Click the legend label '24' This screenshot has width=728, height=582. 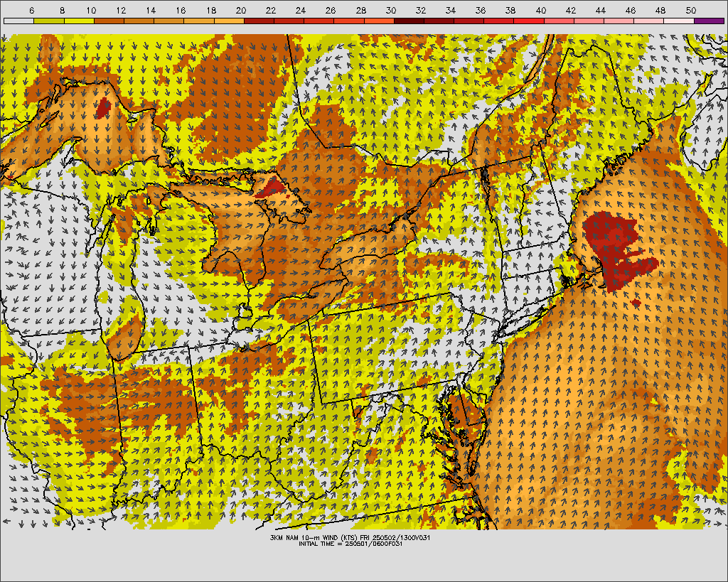pos(301,10)
